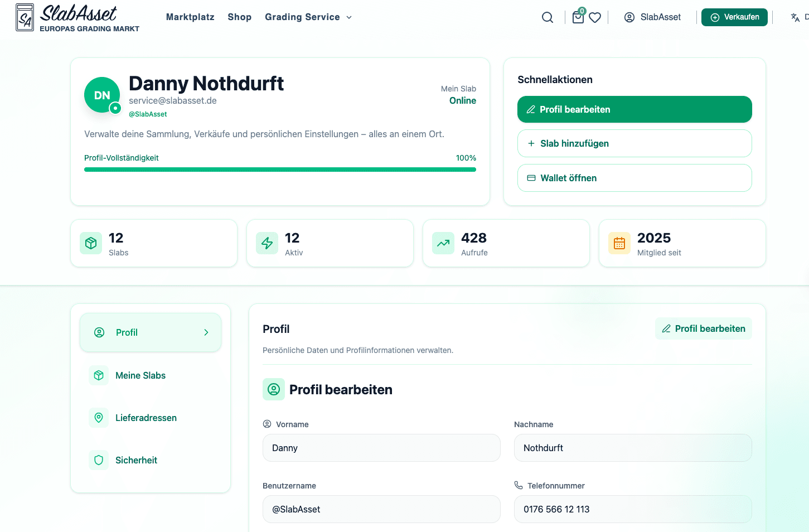Open the Shop menu item

(x=240, y=17)
